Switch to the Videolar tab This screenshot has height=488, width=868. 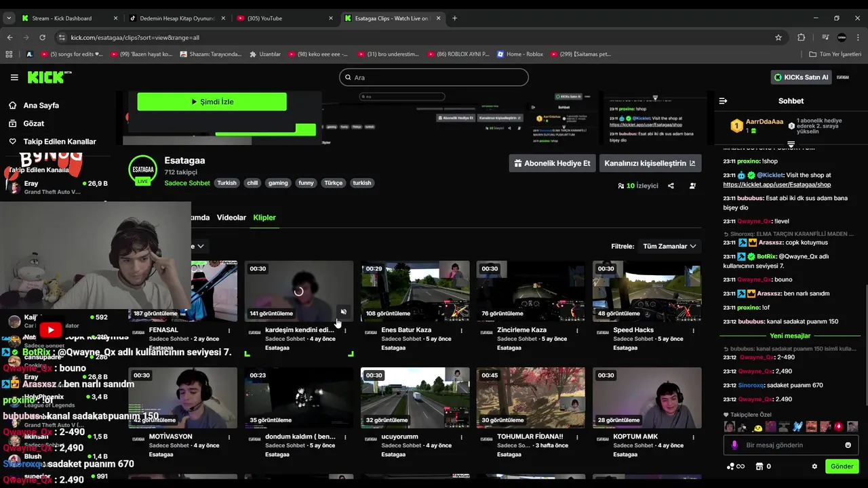pos(231,218)
